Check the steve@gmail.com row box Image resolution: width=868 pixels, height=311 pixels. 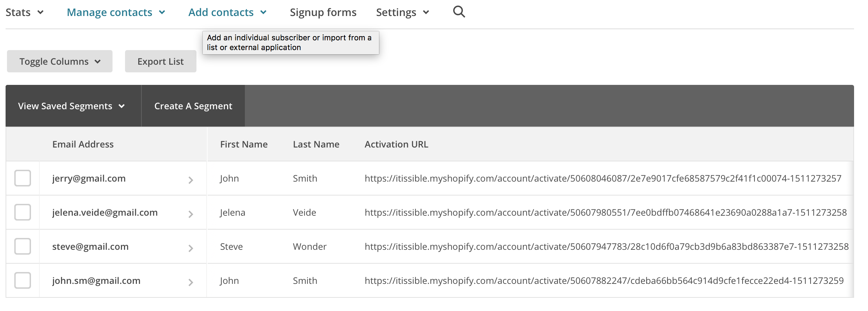(x=23, y=246)
